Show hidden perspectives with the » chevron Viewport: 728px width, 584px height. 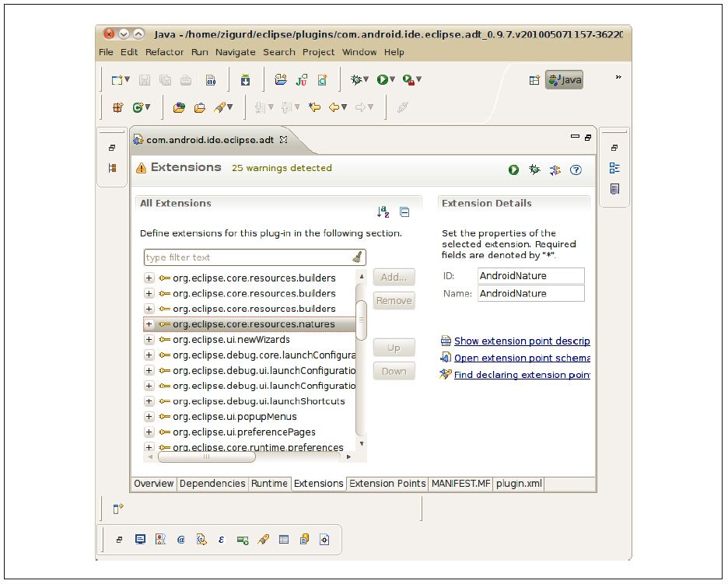click(618, 77)
